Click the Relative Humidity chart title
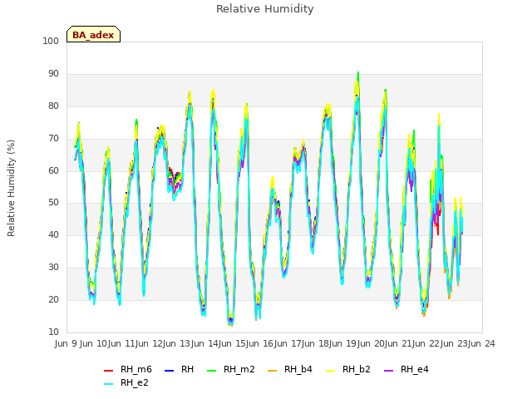Viewport: 532px width, 399px height. coord(264,9)
